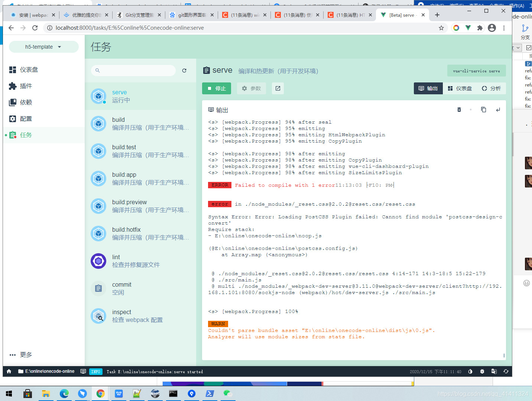Select the lint task
Viewport: 532px width, 401px height.
(x=140, y=261)
